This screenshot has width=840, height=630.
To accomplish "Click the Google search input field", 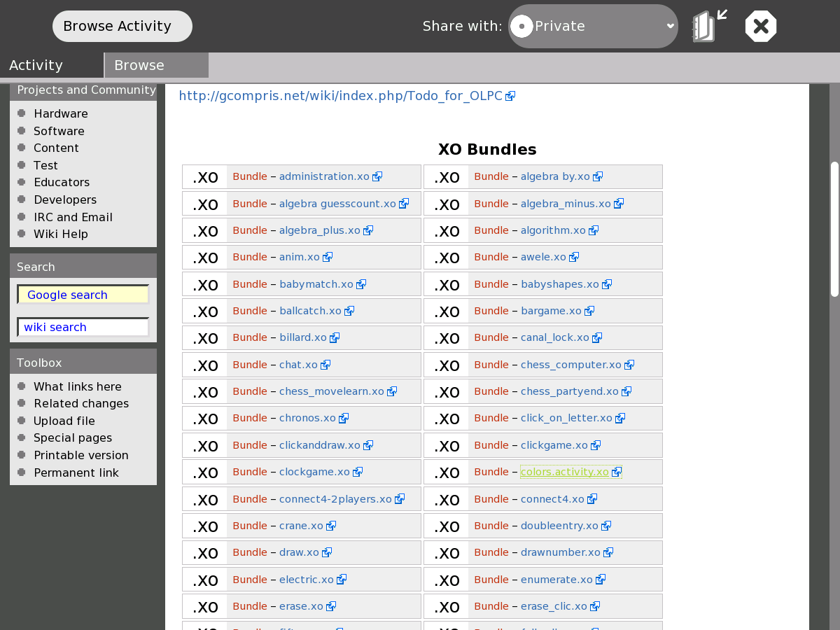I will pos(83,295).
